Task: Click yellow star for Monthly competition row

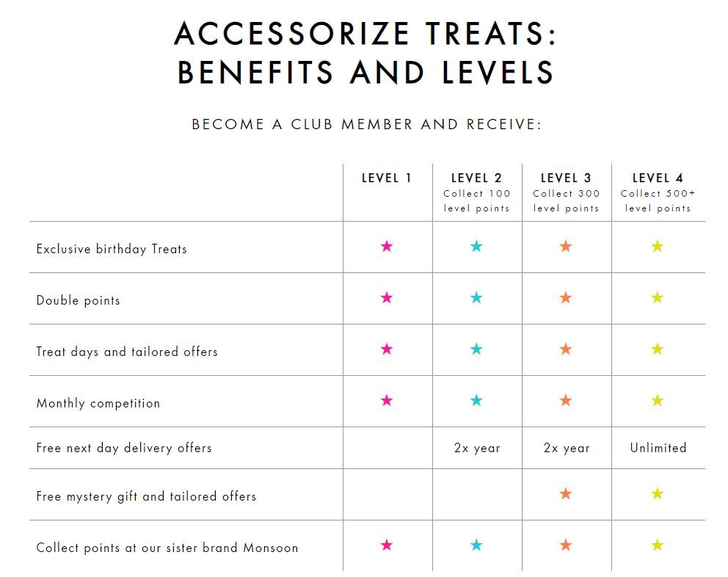Action: click(x=658, y=401)
